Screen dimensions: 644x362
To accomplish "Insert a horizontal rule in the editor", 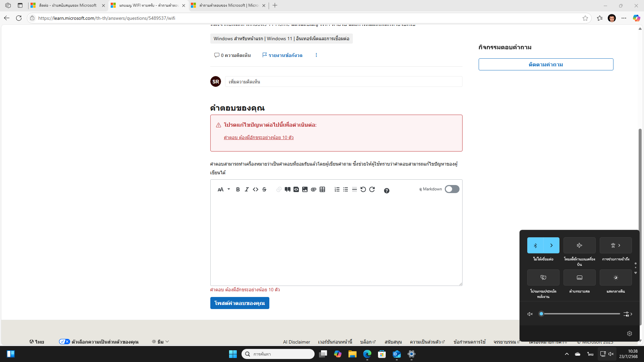I will pyautogui.click(x=355, y=189).
